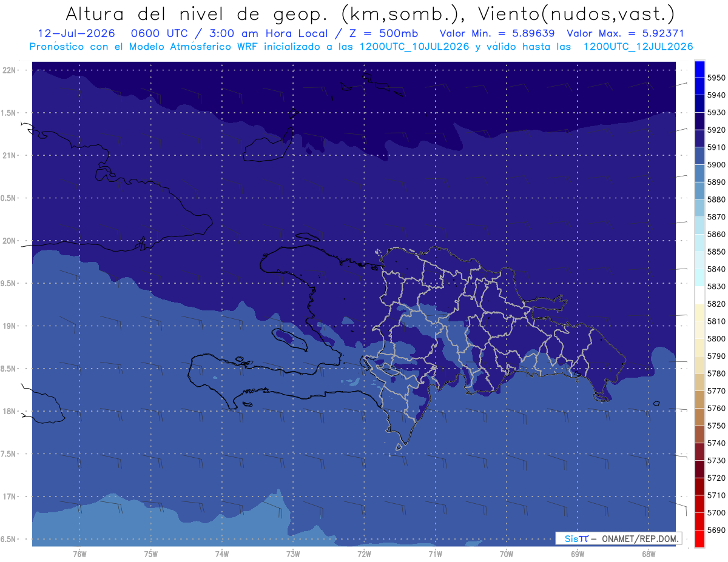
Task: Click the '22N' latitude axis label
Action: click(10, 70)
